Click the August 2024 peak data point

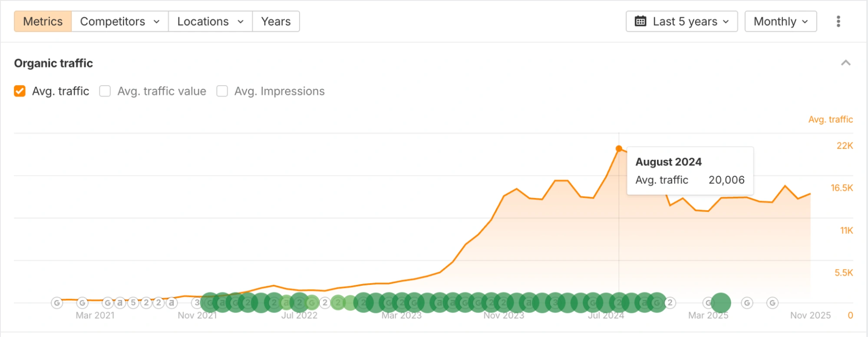coord(619,149)
